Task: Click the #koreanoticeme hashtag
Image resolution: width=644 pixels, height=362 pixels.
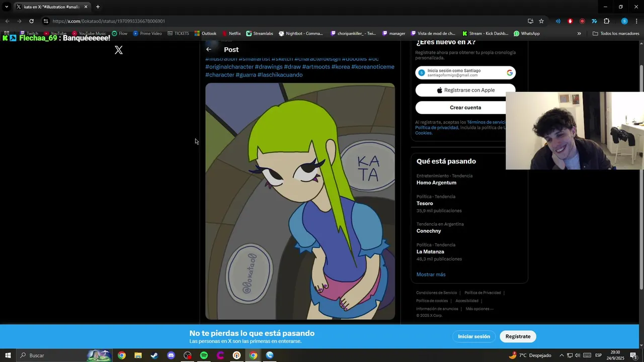Action: 373,67
